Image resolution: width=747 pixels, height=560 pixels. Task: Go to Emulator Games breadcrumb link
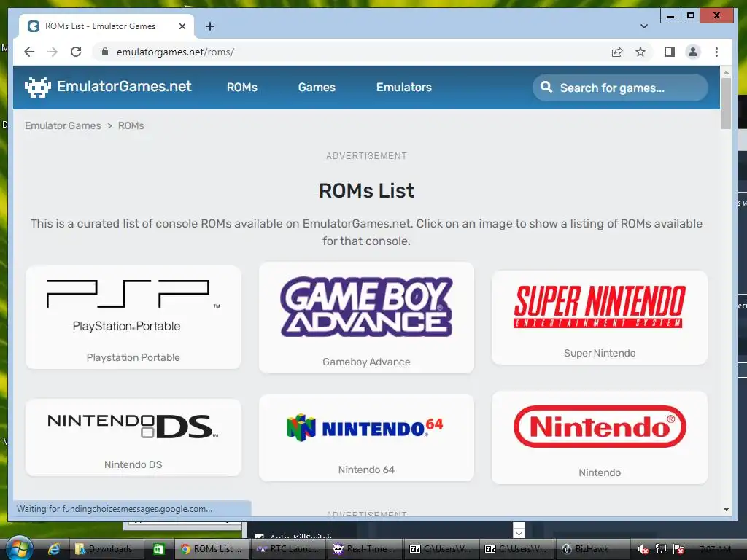coord(63,125)
